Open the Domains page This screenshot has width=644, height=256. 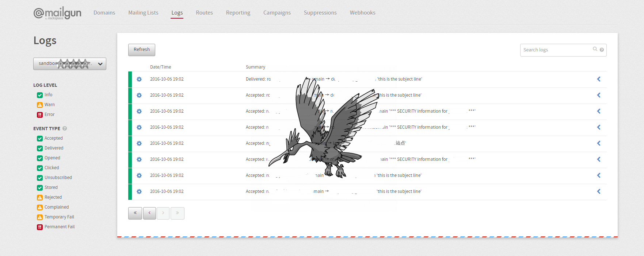[x=104, y=13]
